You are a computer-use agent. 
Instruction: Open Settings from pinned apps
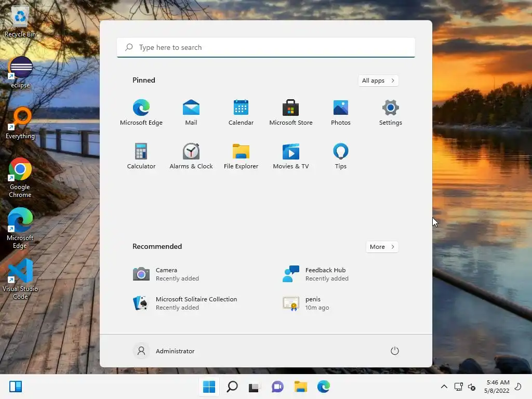391,113
